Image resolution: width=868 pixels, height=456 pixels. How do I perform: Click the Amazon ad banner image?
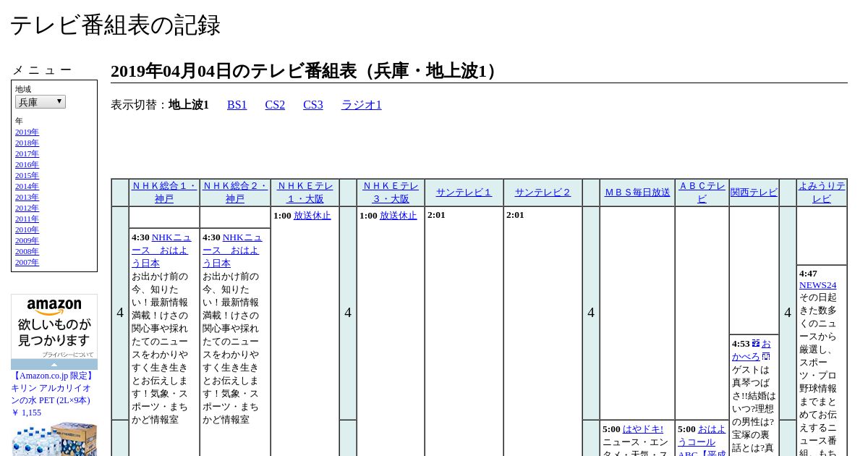(54, 326)
